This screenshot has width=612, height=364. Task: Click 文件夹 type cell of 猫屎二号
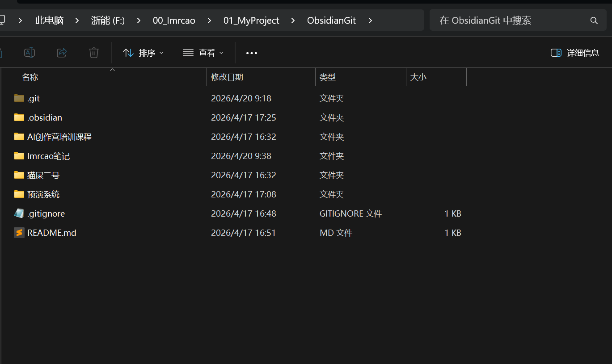(x=332, y=175)
